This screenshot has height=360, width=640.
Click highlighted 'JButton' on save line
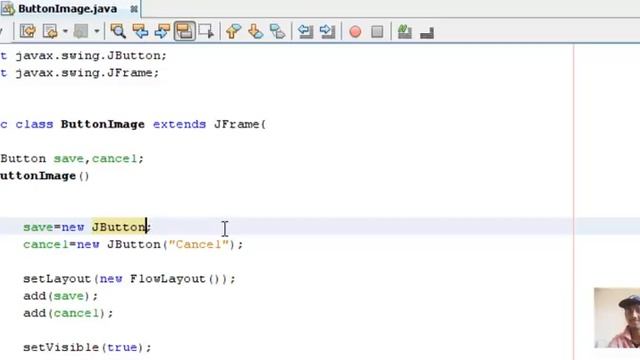[x=119, y=227]
